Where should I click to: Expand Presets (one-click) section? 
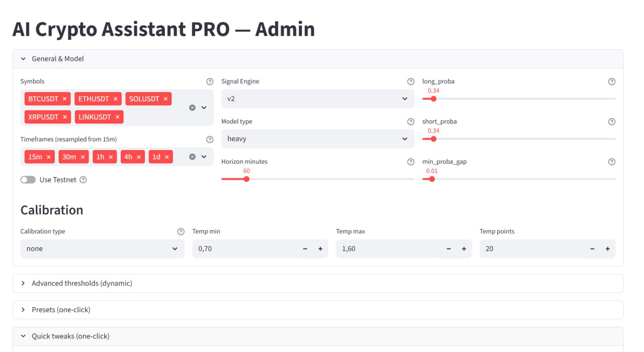click(318, 310)
